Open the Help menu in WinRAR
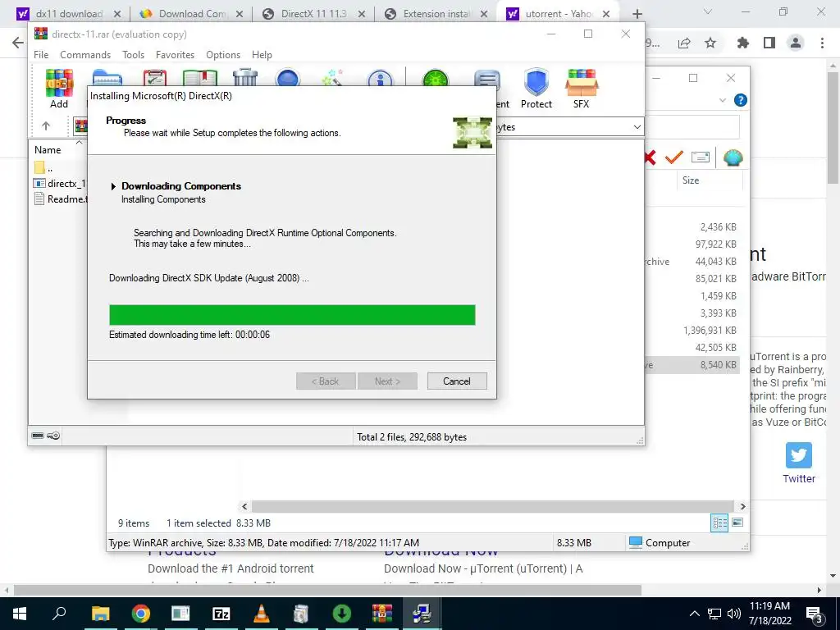This screenshot has width=840, height=630. pos(262,55)
